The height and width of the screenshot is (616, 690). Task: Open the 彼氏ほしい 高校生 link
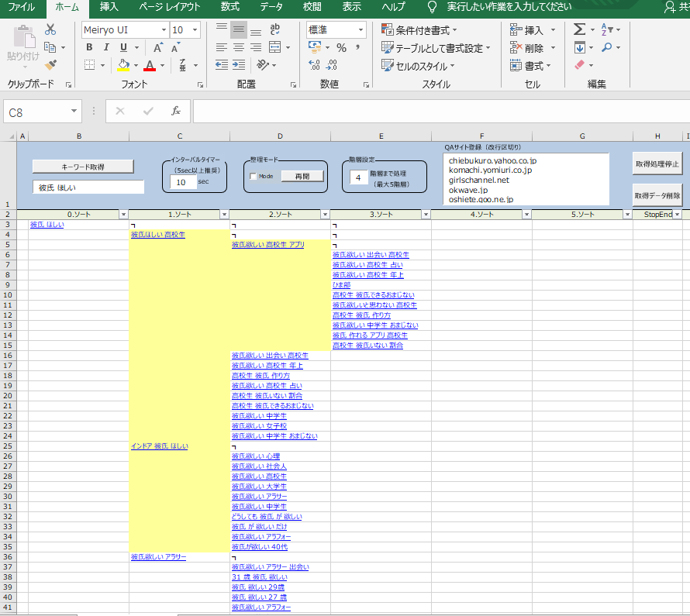click(158, 235)
